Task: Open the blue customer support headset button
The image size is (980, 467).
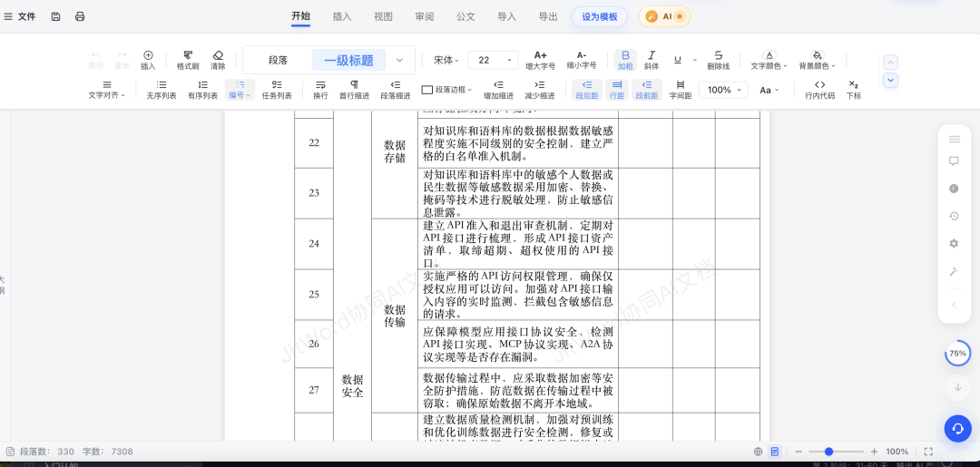Action: [x=957, y=428]
